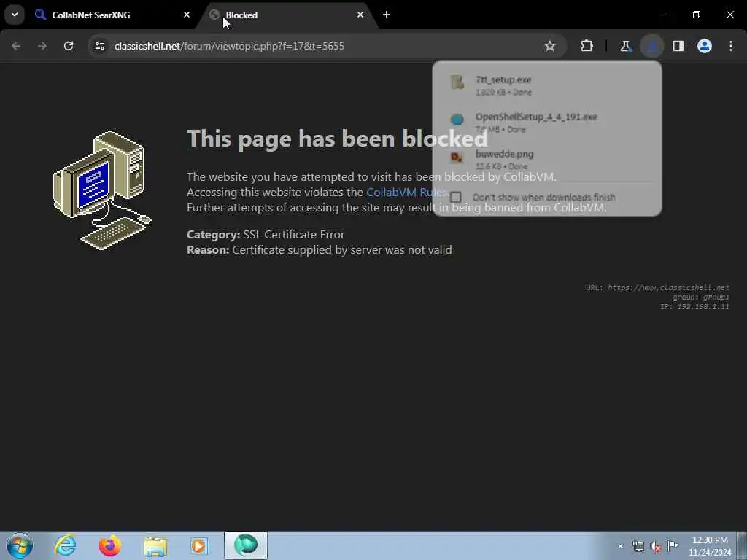Bookmark this page with the star
Image resolution: width=747 pixels, height=560 pixels.
(550, 46)
